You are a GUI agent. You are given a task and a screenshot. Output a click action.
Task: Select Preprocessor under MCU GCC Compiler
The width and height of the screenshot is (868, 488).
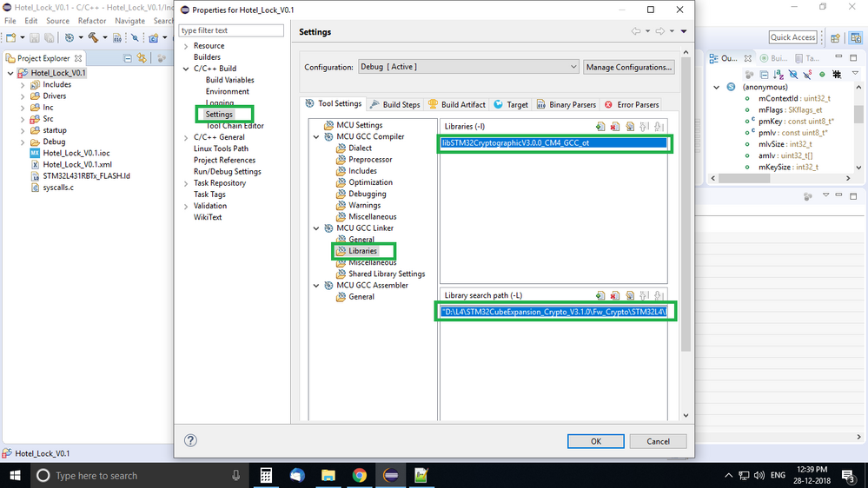tap(370, 160)
